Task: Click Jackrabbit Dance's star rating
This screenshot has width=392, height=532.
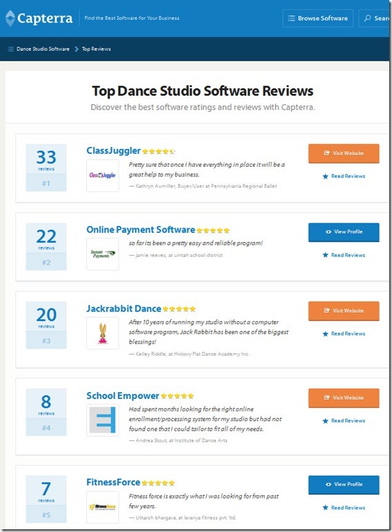Action: click(179, 309)
